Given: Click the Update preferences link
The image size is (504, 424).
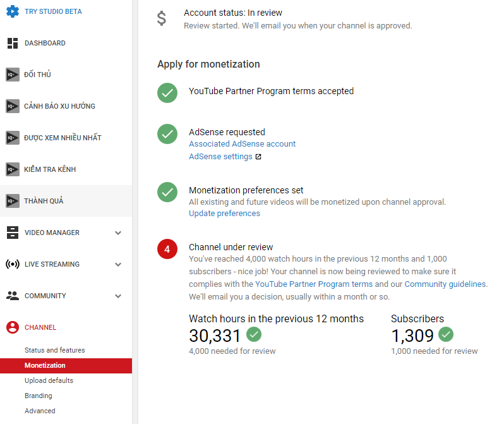Looking at the screenshot, I should tap(224, 214).
